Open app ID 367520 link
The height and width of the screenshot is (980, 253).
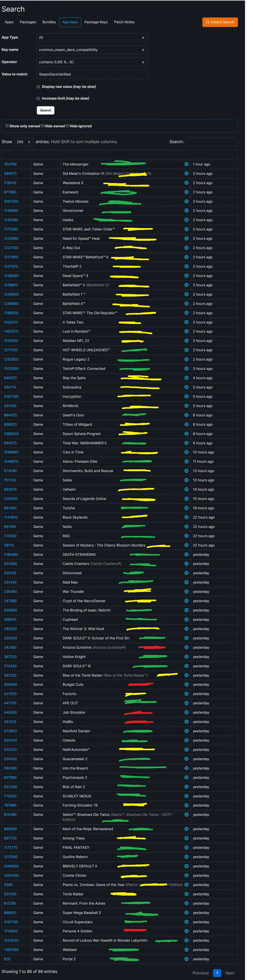pyautogui.click(x=10, y=657)
